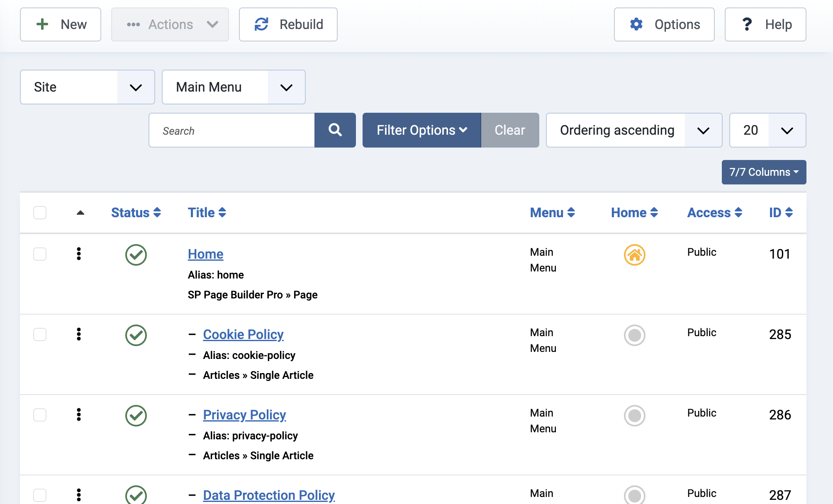Toggle the checkbox for Privacy Policy item
Viewport: 833px width, 504px height.
pos(40,415)
